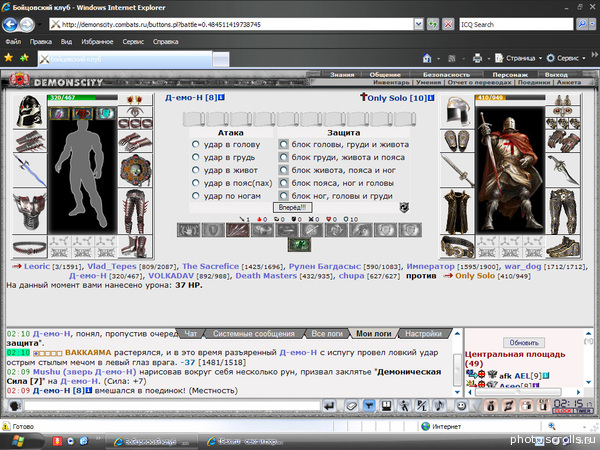600x450 pixels.
Task: Select attack option 'удар по ногам'
Action: point(196,196)
